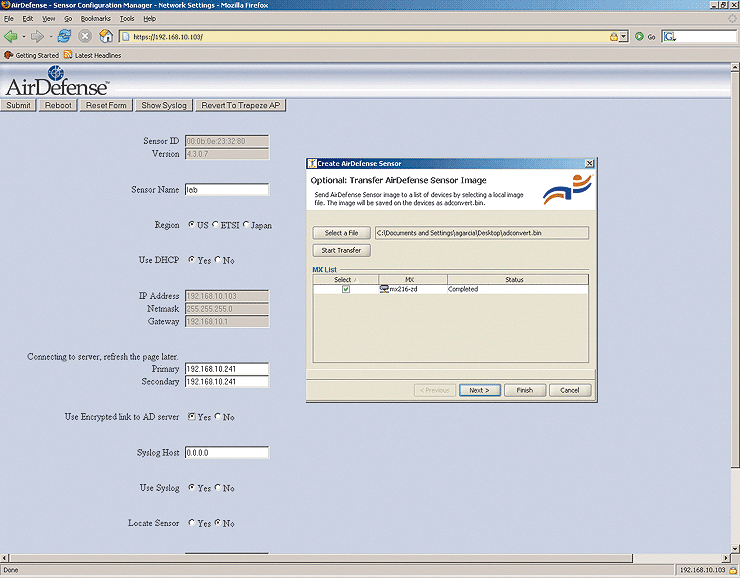Click the padlock icon in the address bar
The width and height of the screenshot is (740, 578).
(614, 36)
